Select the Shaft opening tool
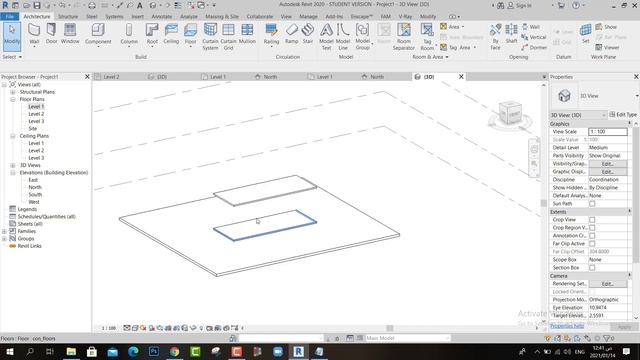The height and width of the screenshot is (360, 640). point(511,34)
